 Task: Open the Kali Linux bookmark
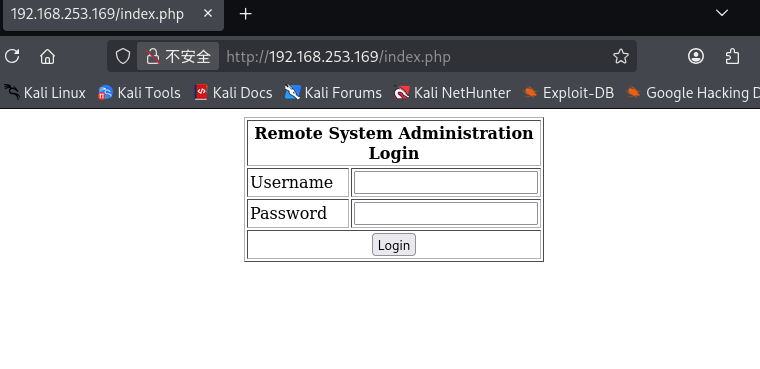45,93
